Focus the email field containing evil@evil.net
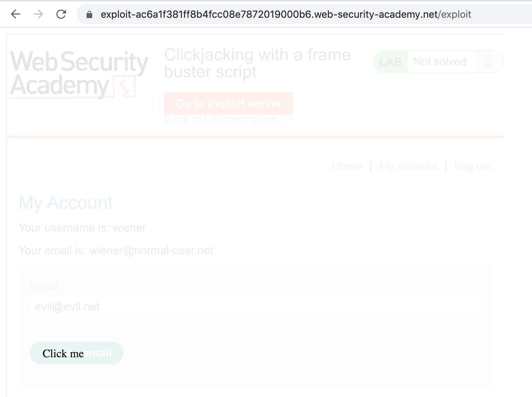 255,307
